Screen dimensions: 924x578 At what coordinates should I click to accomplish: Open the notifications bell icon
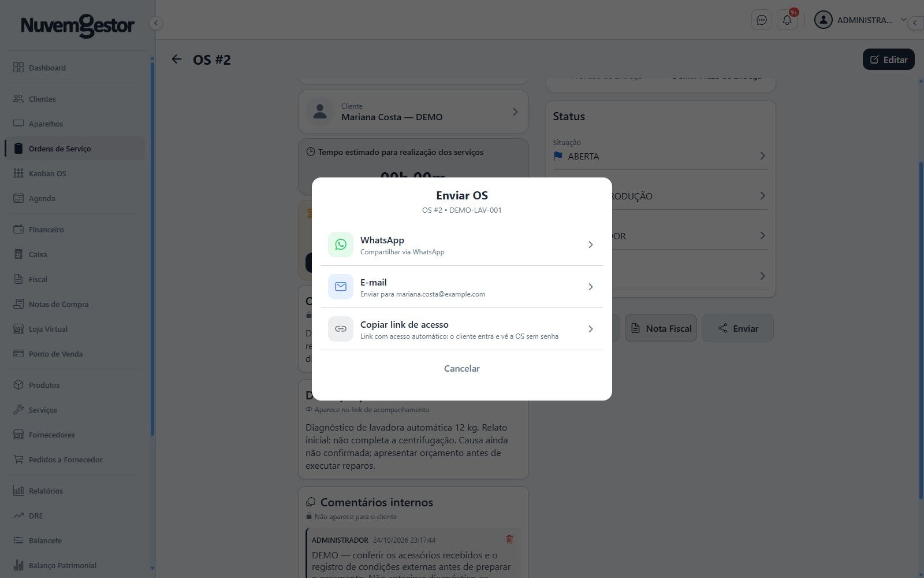[787, 20]
